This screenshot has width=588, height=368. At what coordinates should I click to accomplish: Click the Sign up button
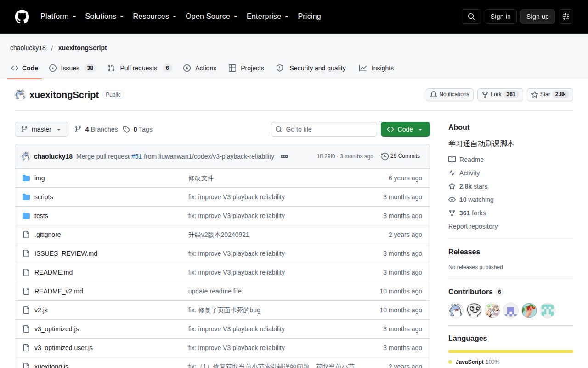[x=537, y=17]
